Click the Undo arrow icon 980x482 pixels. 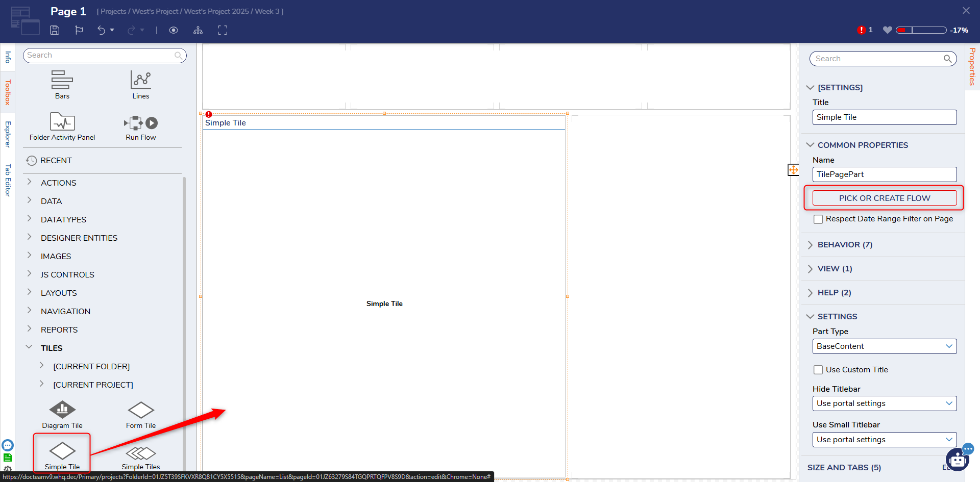101,30
